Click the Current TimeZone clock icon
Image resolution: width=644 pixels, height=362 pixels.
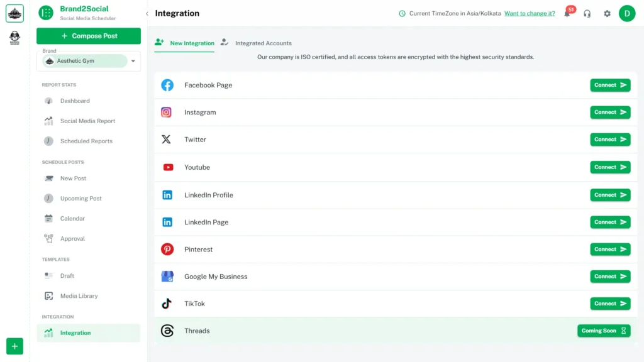[x=402, y=14]
